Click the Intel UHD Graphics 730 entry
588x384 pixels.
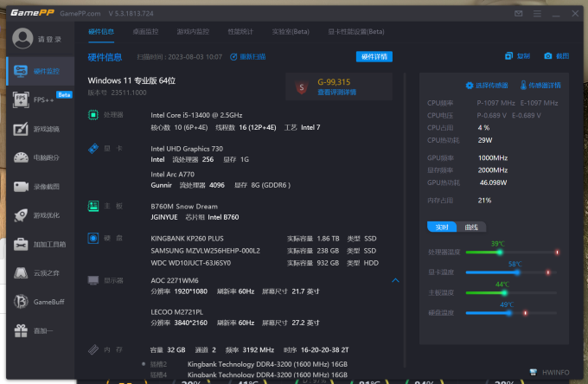click(187, 149)
